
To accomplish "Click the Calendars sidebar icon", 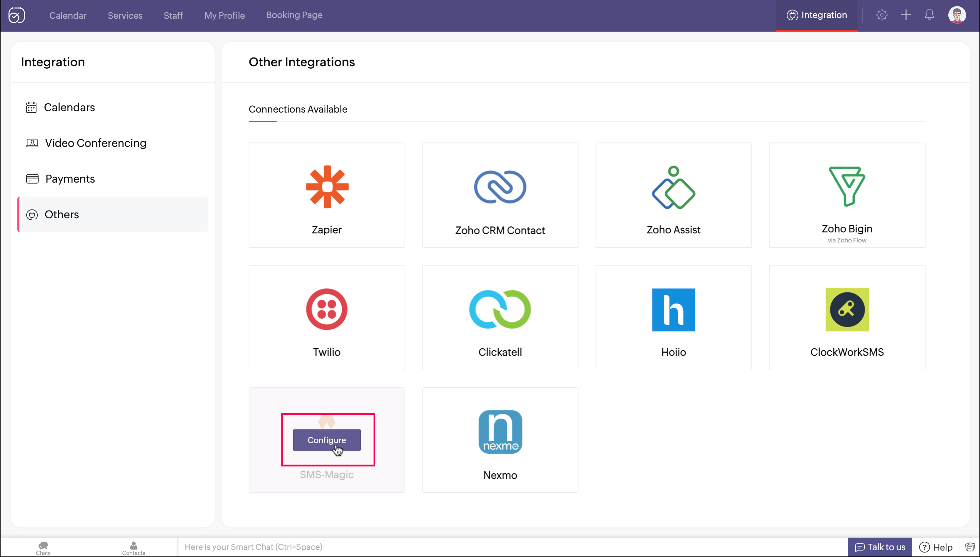I will point(31,107).
